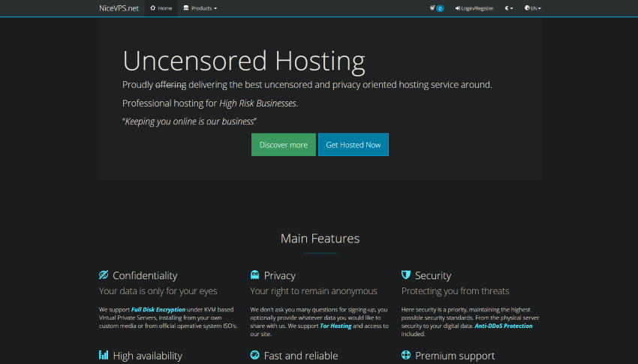Click the Premium support lifebuoy icon
The width and height of the screenshot is (638, 364).
click(406, 355)
